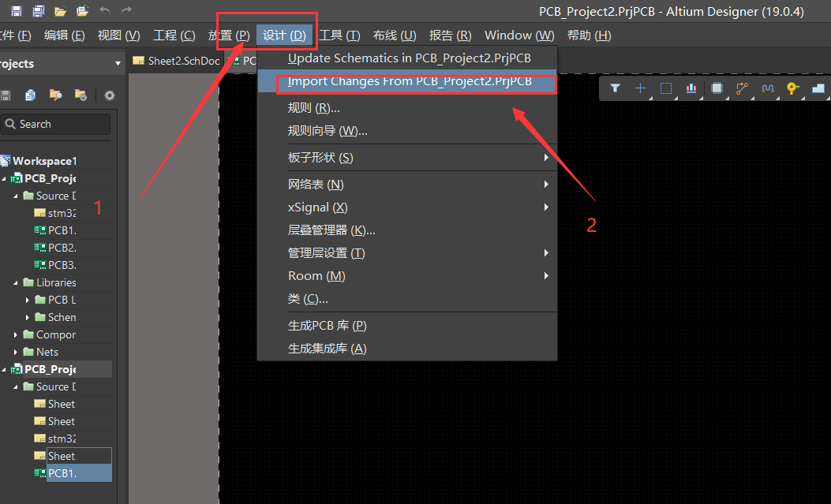The width and height of the screenshot is (831, 504).
Task: Open the 视图 (V) menu
Action: 118,35
